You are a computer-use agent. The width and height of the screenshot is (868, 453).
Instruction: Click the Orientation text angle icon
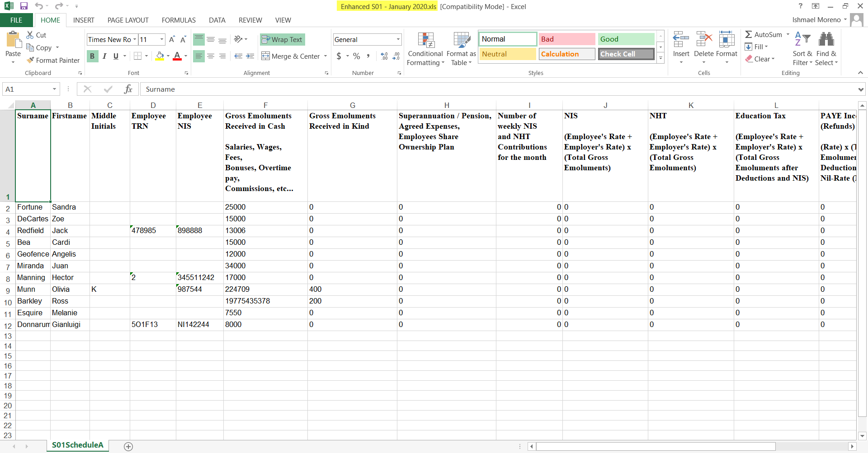click(x=238, y=39)
